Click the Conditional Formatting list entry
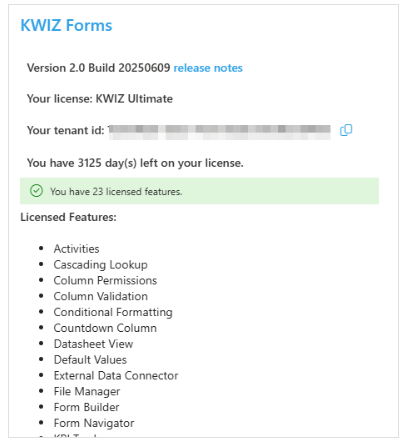This screenshot has width=420, height=442. (113, 312)
